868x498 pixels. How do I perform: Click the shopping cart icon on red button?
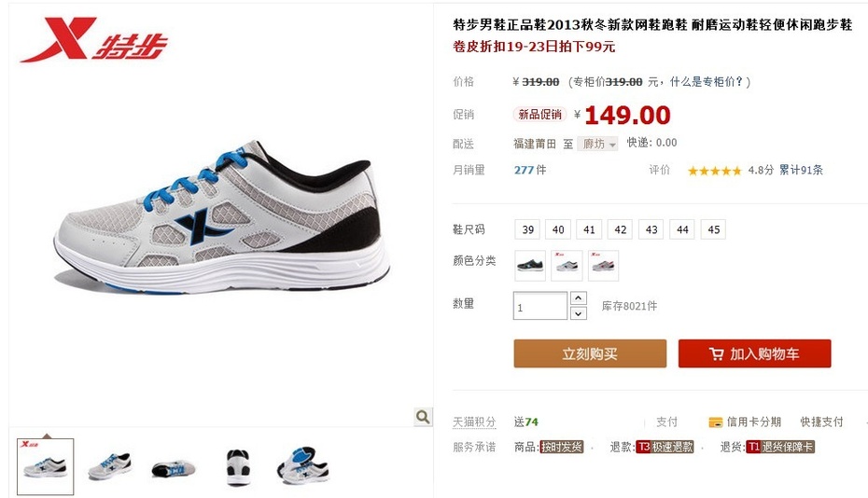click(x=716, y=353)
